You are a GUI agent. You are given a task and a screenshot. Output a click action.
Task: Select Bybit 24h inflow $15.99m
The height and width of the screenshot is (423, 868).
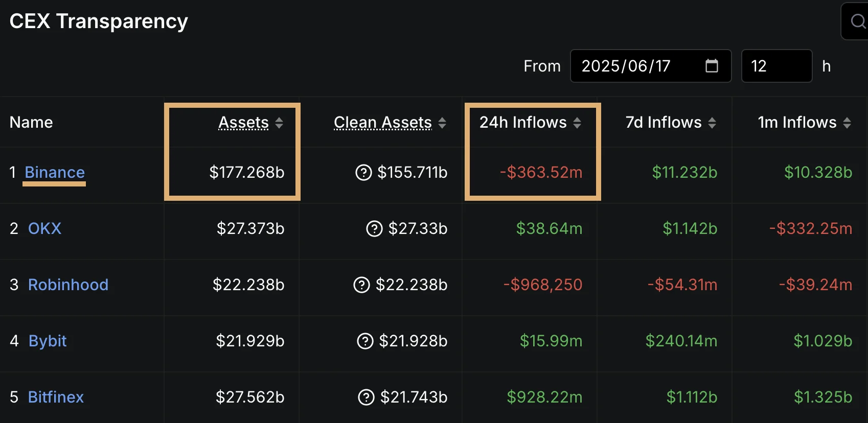point(551,341)
